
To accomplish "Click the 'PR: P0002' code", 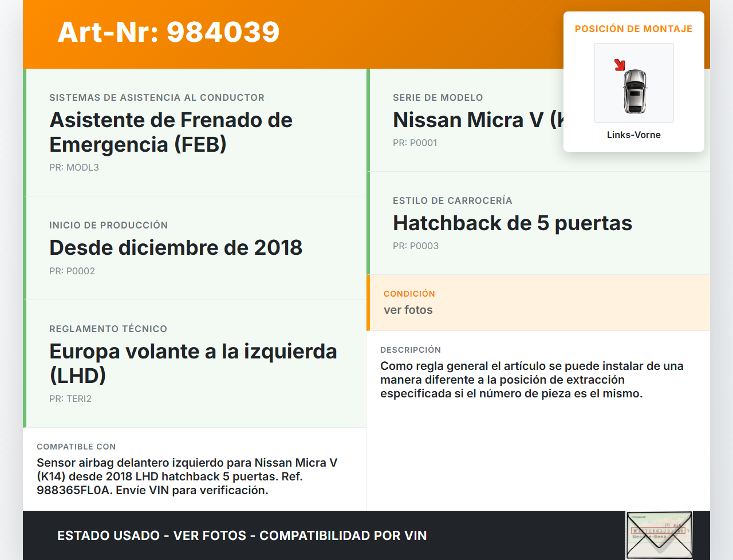I will pos(72,271).
